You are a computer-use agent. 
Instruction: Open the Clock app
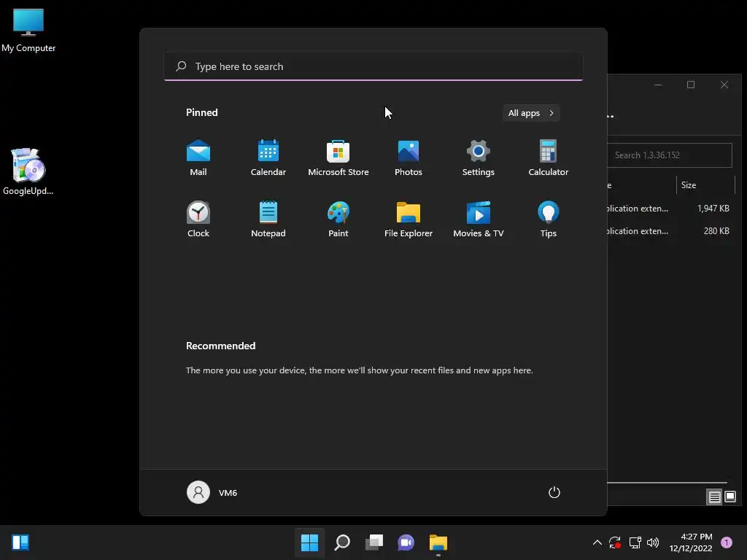click(x=198, y=219)
